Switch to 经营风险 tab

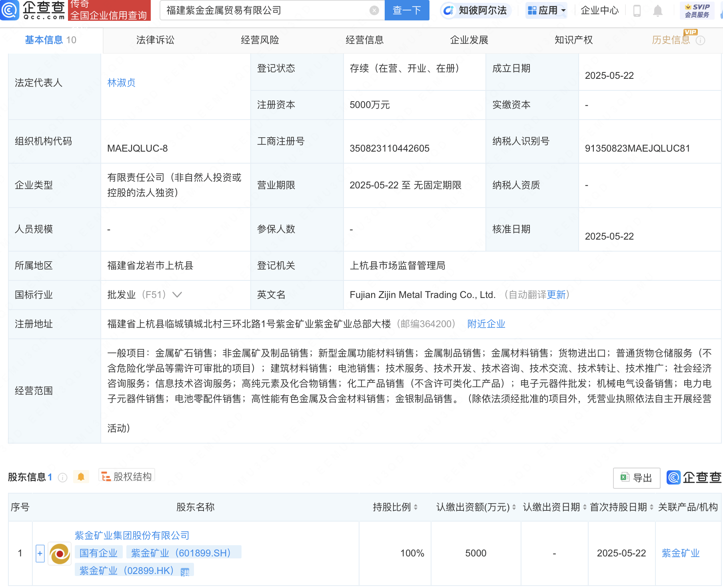(x=260, y=40)
